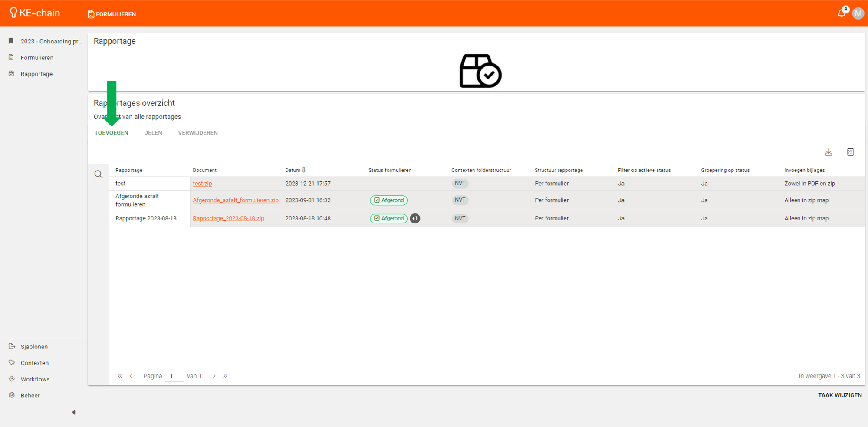Click the user avatar M icon

pyautogui.click(x=858, y=13)
